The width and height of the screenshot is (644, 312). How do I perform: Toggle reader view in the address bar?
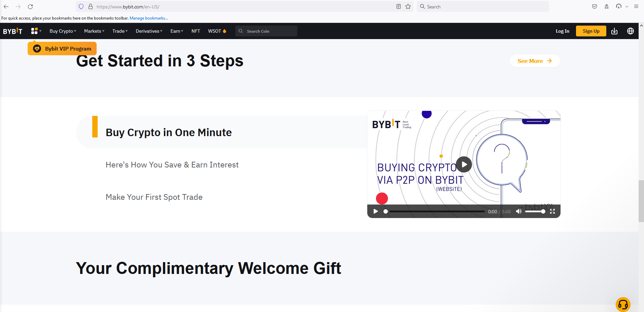coord(399,6)
